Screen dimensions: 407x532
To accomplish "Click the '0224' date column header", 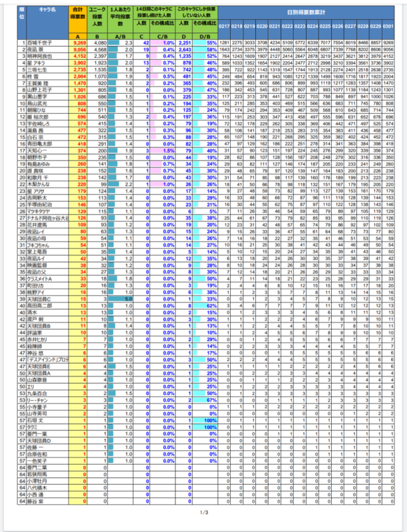I will [313, 26].
